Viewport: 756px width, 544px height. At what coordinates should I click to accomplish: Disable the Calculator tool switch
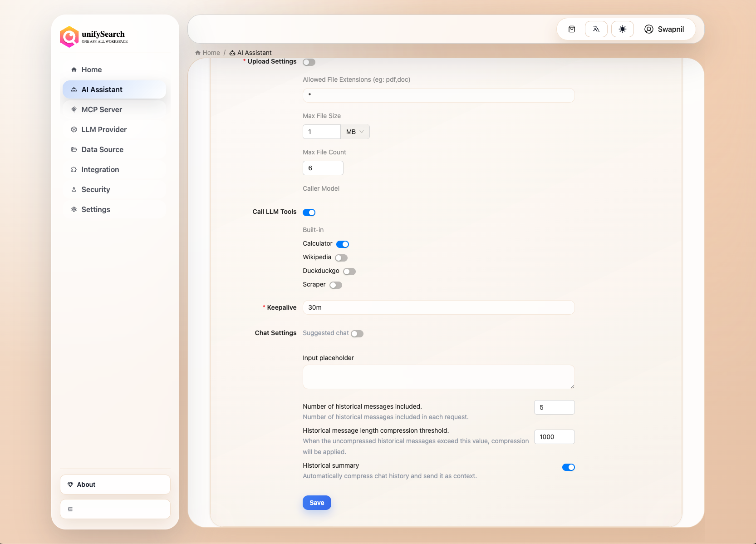click(343, 244)
